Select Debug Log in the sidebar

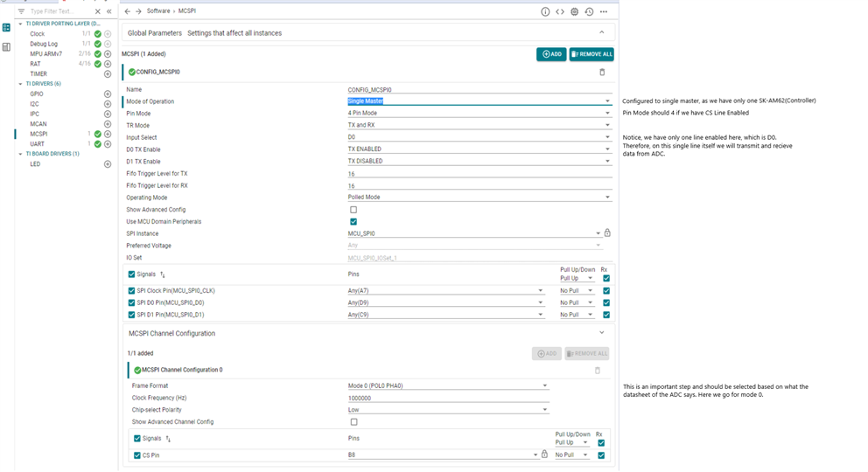pos(44,45)
